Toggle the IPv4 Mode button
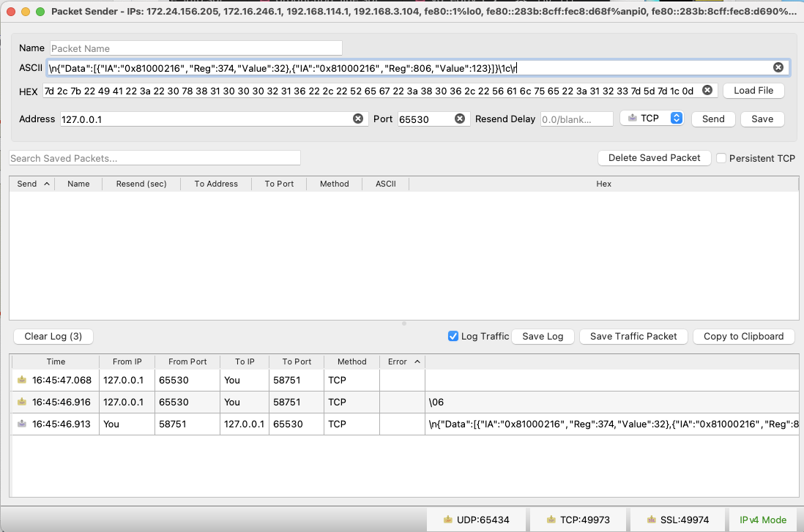 [763, 520]
